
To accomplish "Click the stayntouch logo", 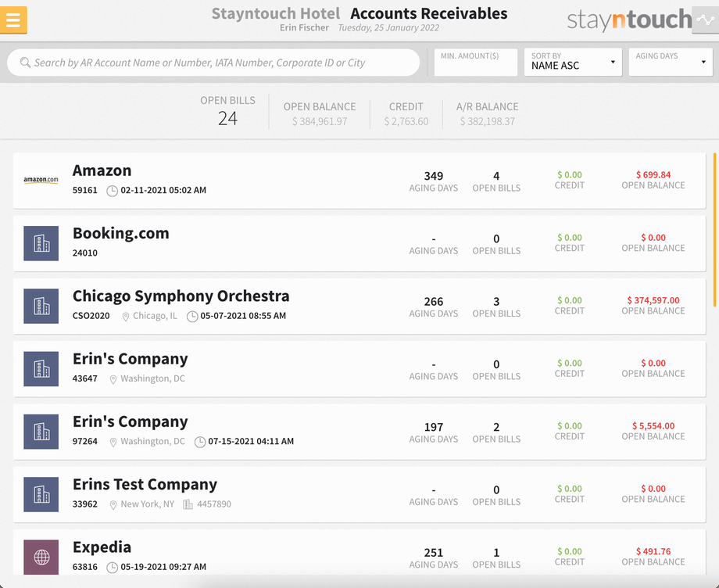I will pos(629,20).
